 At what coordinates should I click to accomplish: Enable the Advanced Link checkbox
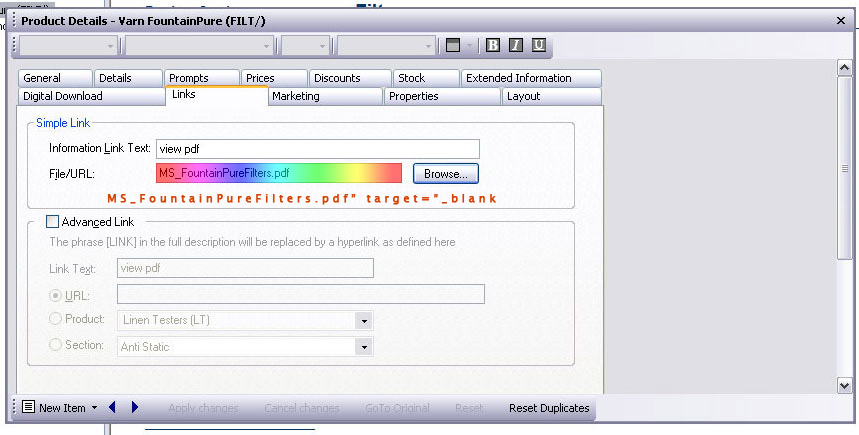click(53, 222)
